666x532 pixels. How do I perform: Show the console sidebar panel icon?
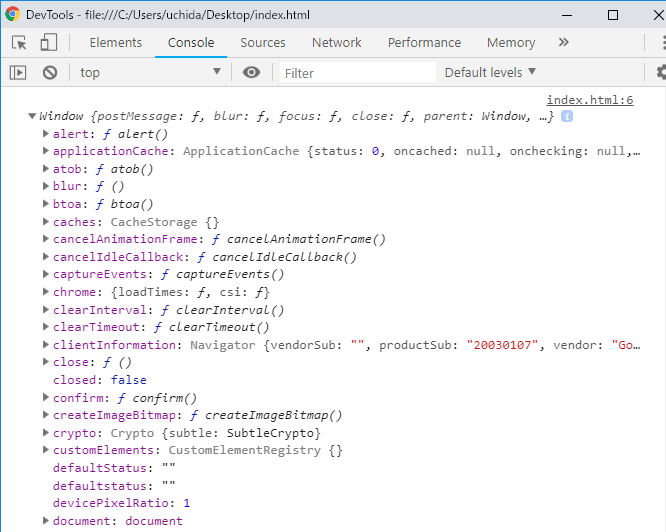[x=18, y=73]
